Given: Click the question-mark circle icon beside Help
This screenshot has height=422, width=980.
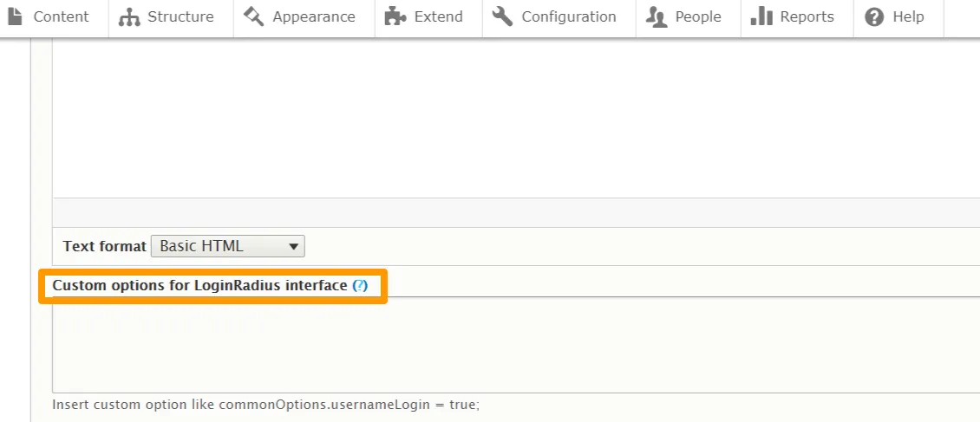Looking at the screenshot, I should click(x=874, y=16).
